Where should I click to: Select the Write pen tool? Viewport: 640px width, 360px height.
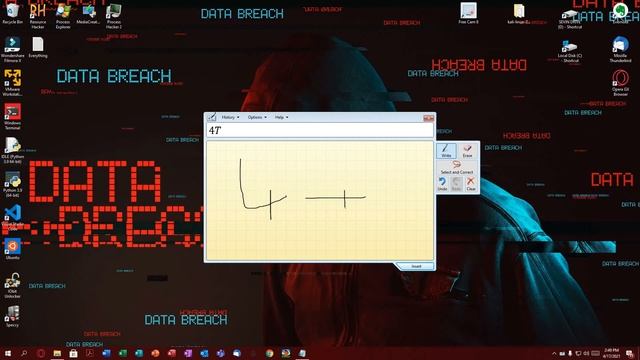446,151
